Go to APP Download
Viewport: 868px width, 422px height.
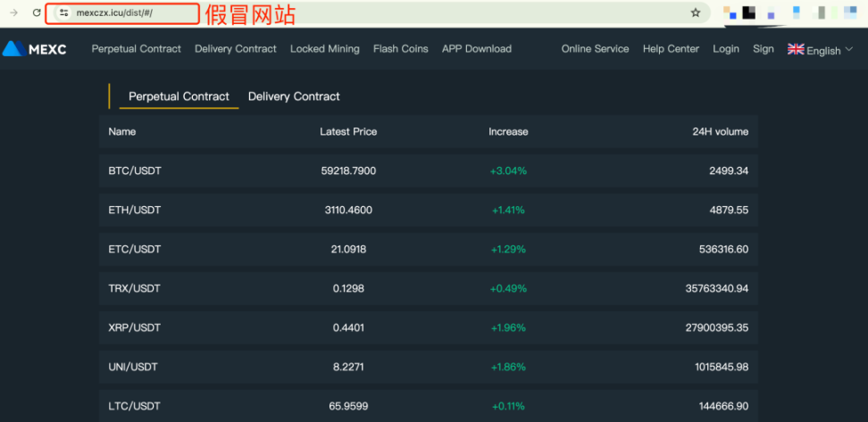[x=477, y=49]
